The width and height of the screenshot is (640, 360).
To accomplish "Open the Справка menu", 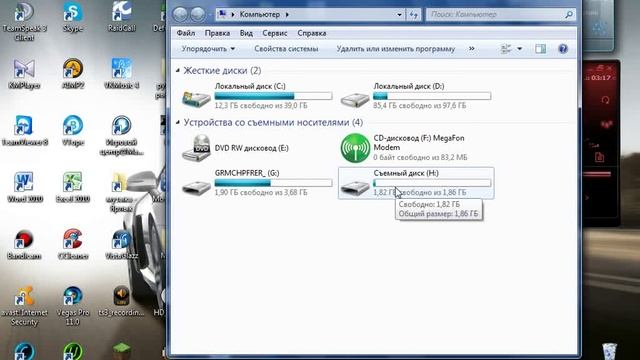I will (311, 33).
